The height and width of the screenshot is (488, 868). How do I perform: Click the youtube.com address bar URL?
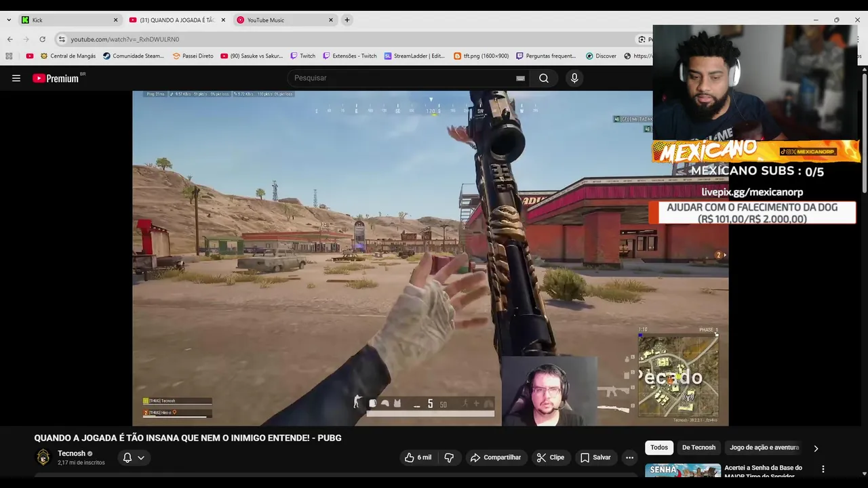pos(125,39)
